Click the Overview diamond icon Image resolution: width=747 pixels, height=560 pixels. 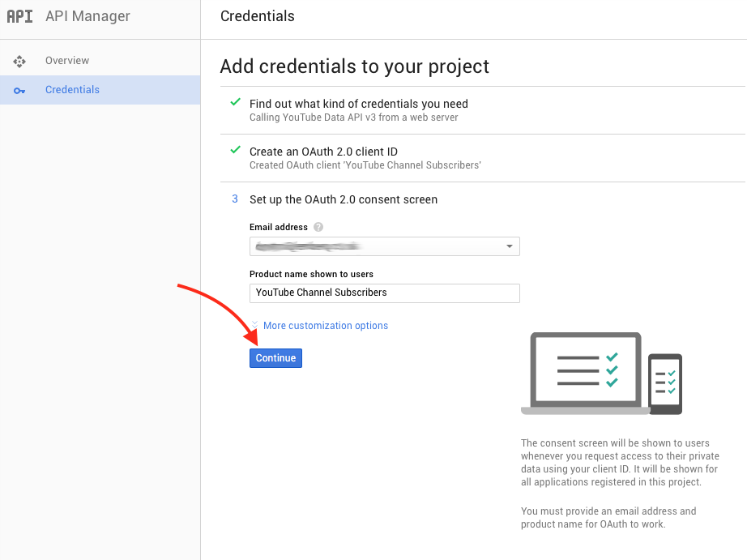click(19, 62)
